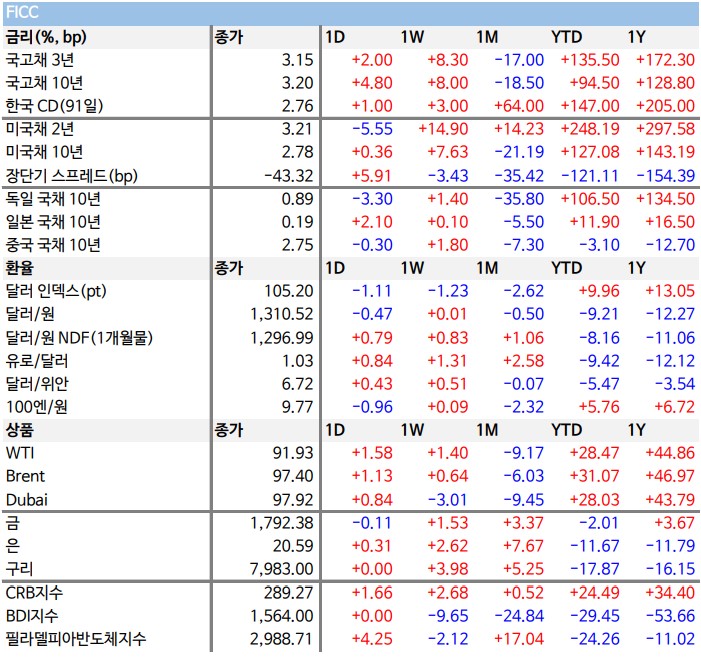The width and height of the screenshot is (701, 657).
Task: Select the WTI 1Y change +44.86
Action: pos(670,453)
